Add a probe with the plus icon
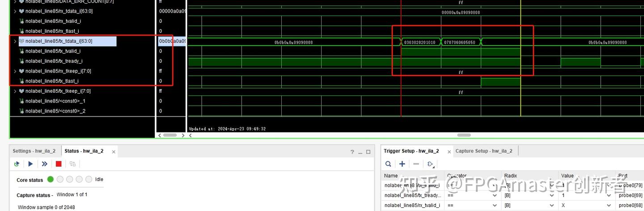644x211 pixels. point(402,164)
